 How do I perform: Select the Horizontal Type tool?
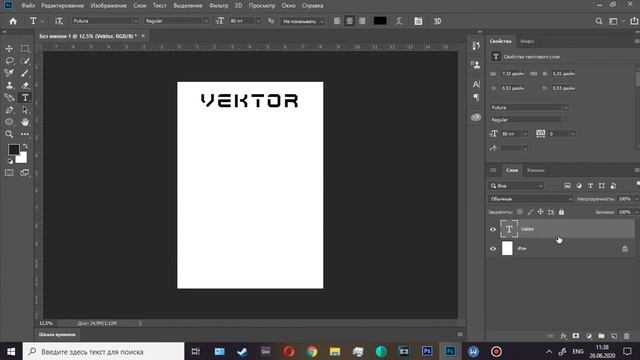pyautogui.click(x=25, y=98)
